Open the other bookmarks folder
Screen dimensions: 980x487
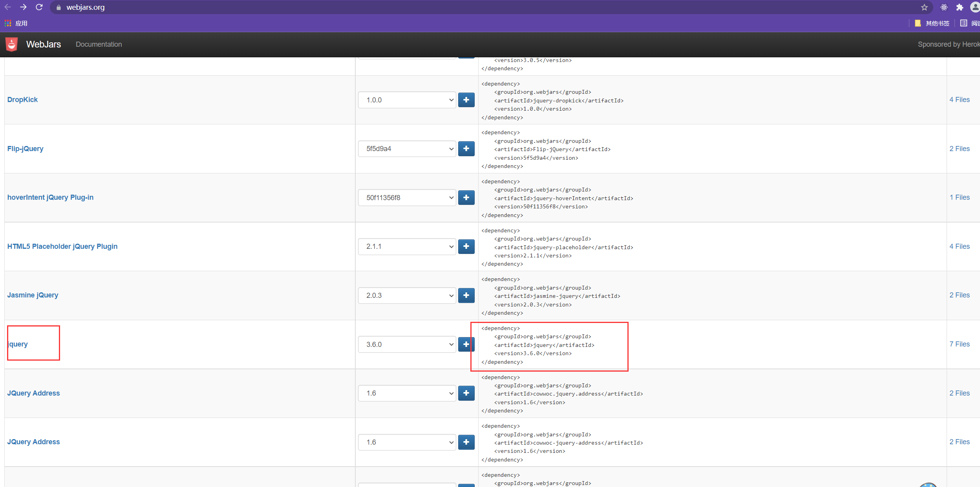point(932,24)
